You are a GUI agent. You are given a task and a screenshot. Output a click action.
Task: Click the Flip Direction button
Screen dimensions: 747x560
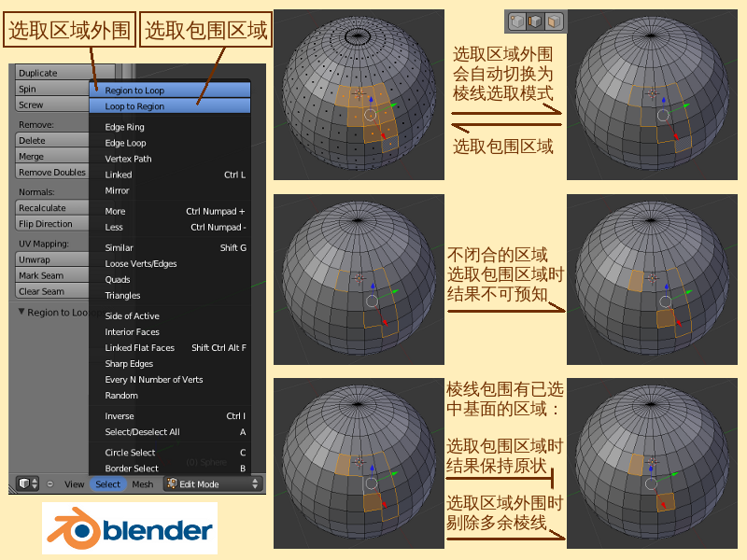click(52, 224)
